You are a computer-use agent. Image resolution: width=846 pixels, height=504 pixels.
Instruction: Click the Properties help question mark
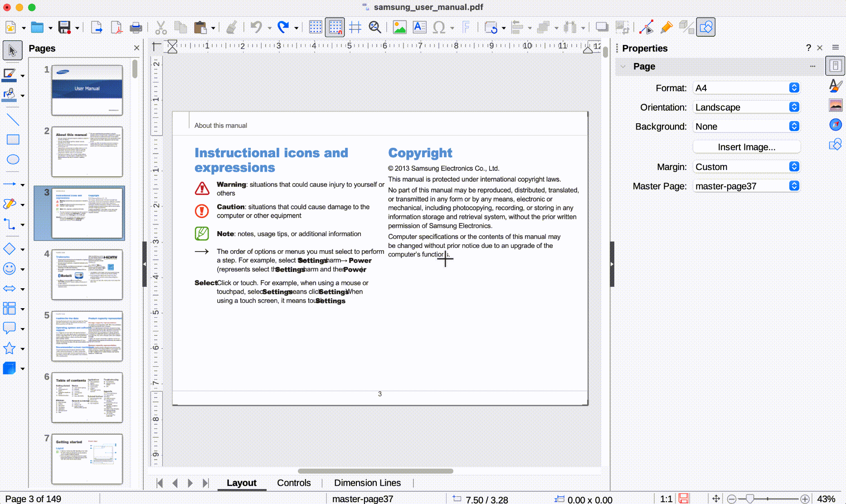pyautogui.click(x=808, y=48)
